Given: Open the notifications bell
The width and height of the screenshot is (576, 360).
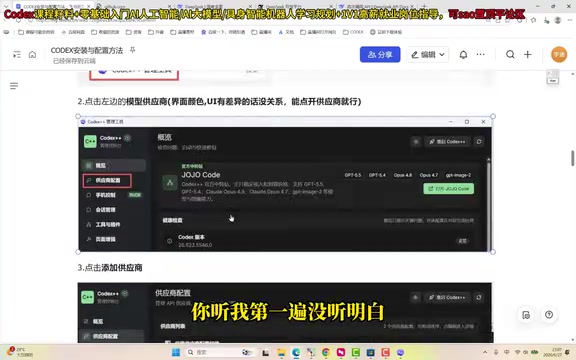Looking at the screenshot, I should [463, 54].
